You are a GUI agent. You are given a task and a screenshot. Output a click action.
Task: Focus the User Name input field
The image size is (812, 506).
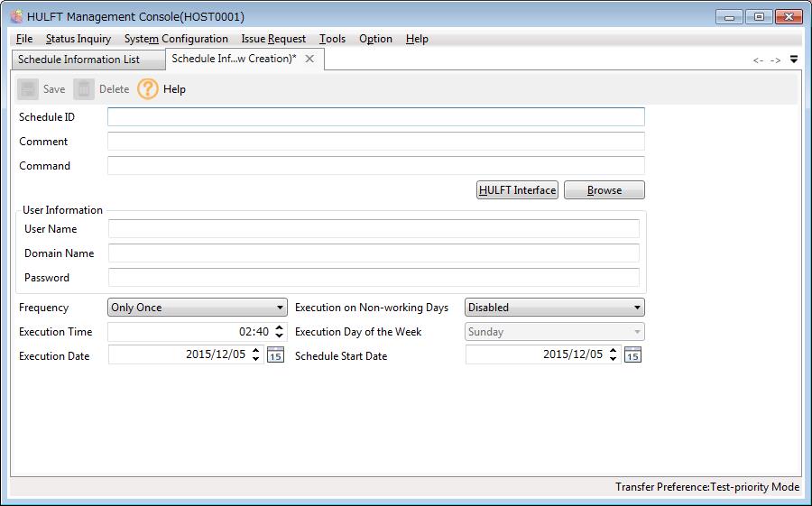pos(374,228)
